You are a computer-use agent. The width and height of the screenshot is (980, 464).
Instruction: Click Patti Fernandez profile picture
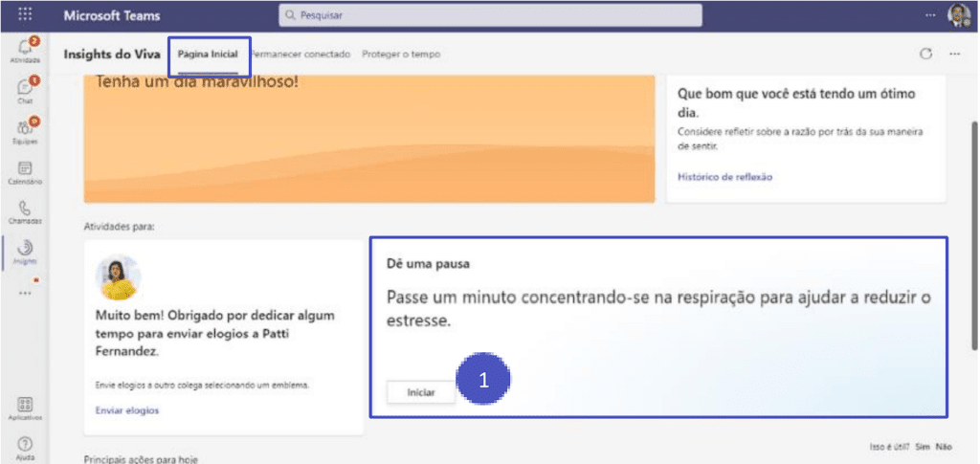(118, 277)
